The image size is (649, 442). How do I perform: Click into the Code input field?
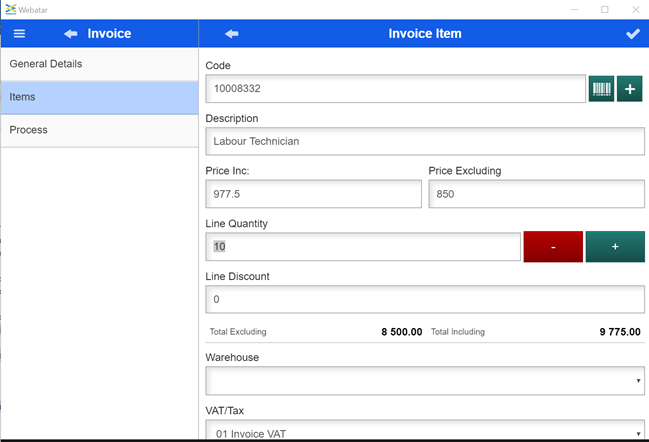[395, 89]
